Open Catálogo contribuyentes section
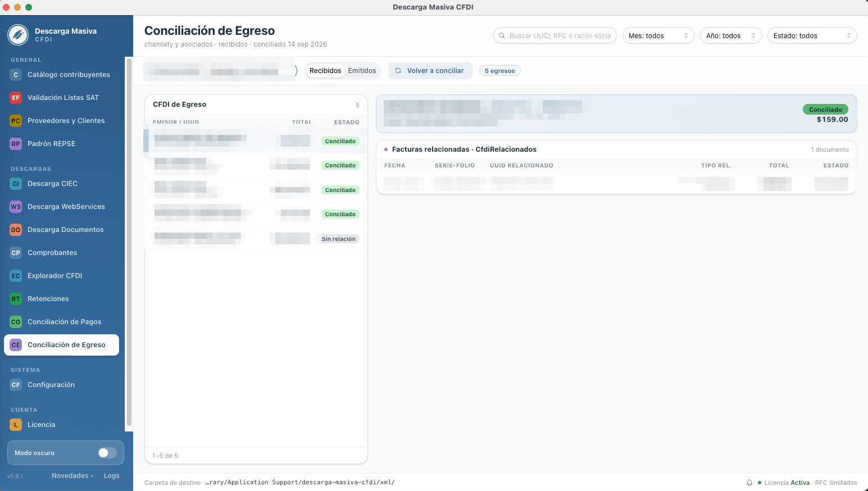The height and width of the screenshot is (491, 868). (x=61, y=75)
